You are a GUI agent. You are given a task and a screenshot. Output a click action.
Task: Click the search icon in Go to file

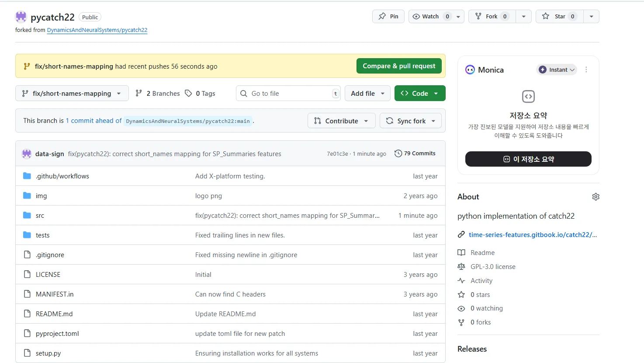point(244,93)
